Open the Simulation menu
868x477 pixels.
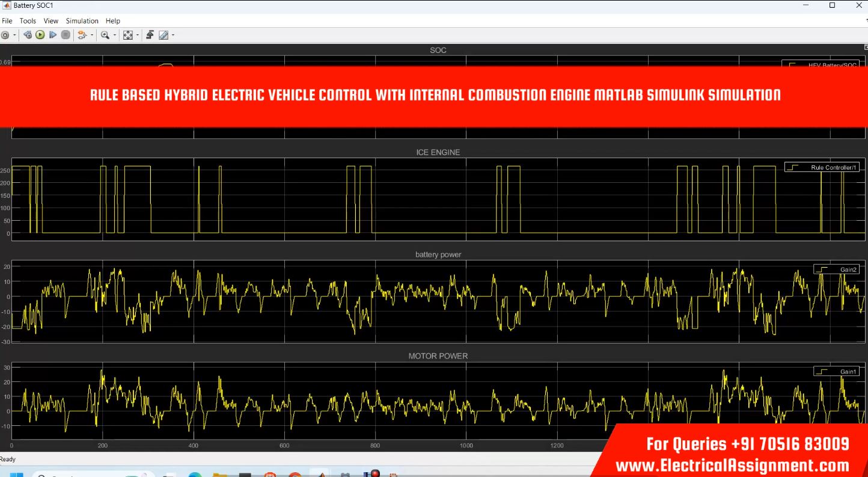click(82, 21)
